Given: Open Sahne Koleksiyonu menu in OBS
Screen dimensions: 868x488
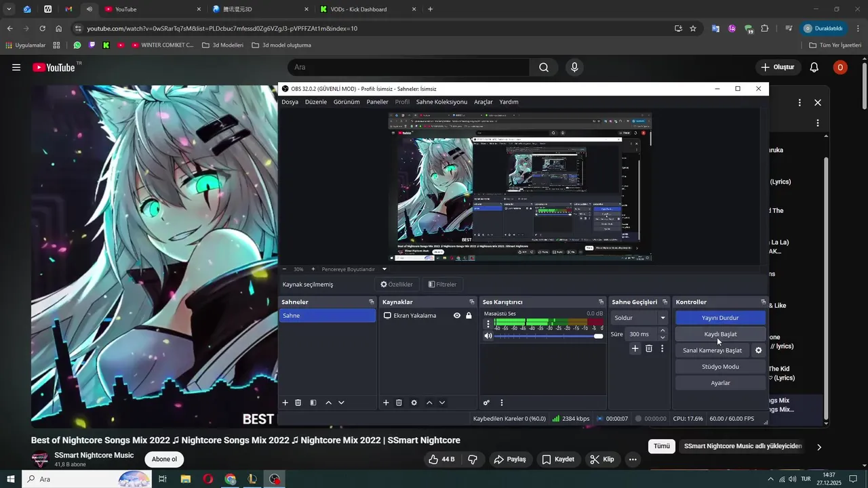Looking at the screenshot, I should pyautogui.click(x=441, y=102).
